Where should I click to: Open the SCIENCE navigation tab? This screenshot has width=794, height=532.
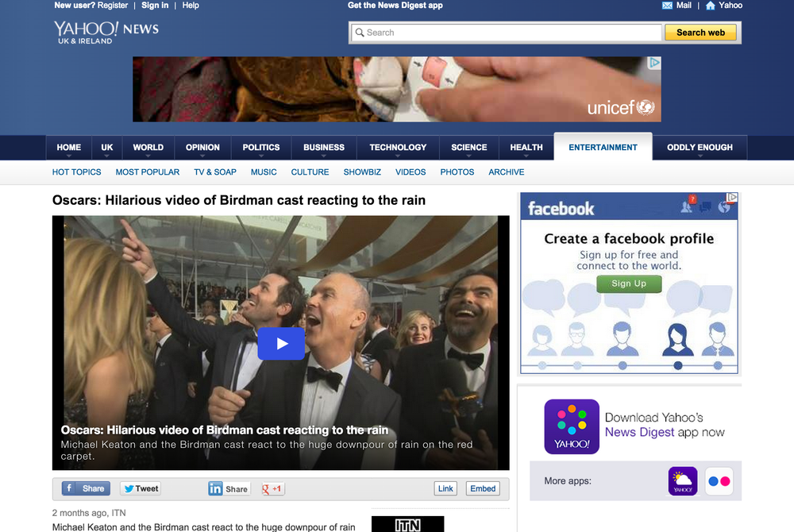469,148
